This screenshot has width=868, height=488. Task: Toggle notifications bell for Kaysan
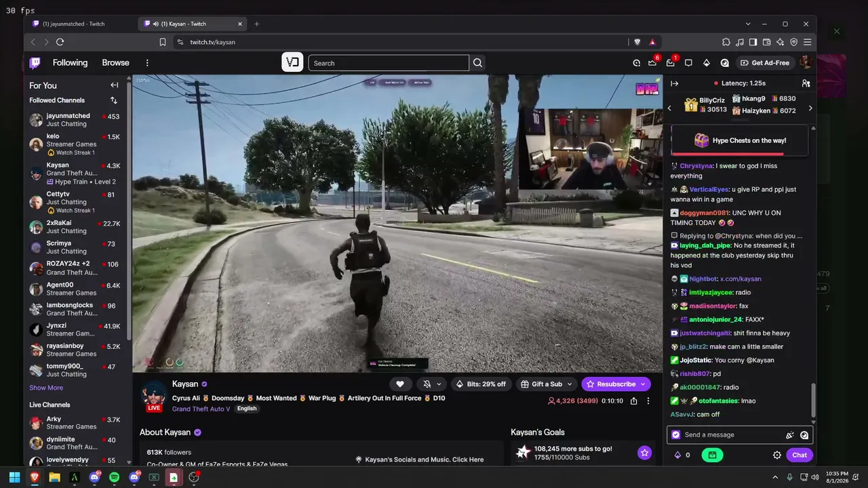point(427,384)
